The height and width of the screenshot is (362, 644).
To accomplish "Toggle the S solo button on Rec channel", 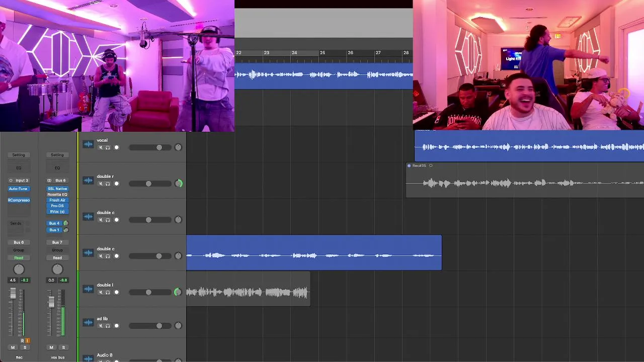I will [x=25, y=347].
